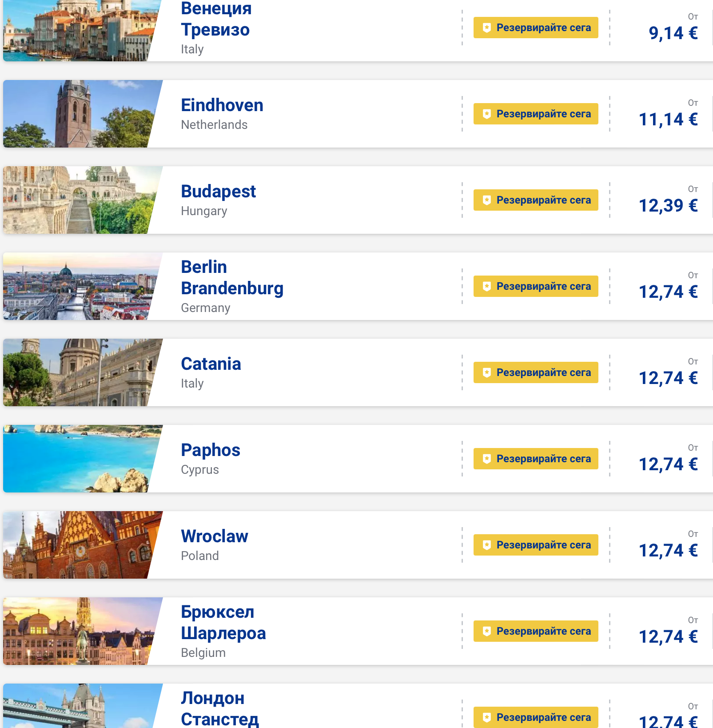Click the 9,14 € price for Венеция Тревизо
Viewport: 713px width, 728px height.
[x=673, y=33]
